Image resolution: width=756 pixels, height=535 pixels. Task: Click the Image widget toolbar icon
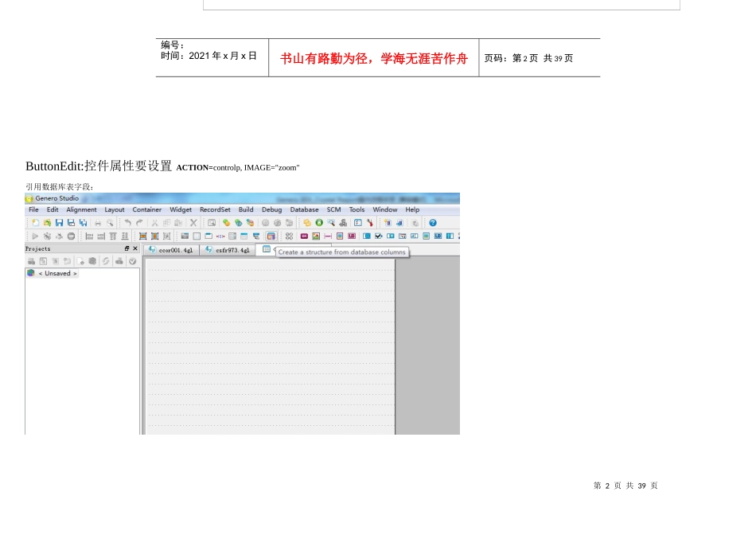pyautogui.click(x=316, y=236)
